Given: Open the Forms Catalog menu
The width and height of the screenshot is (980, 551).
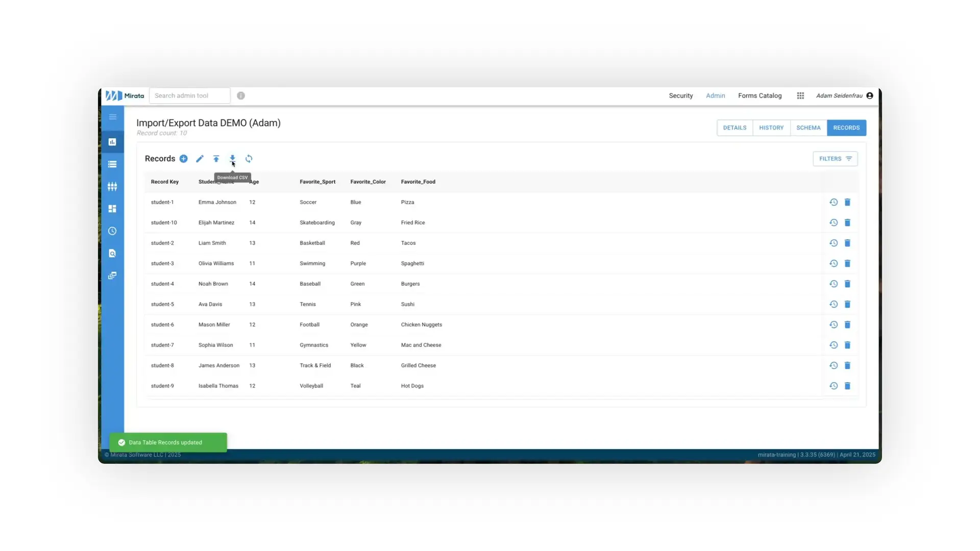Looking at the screenshot, I should [759, 95].
